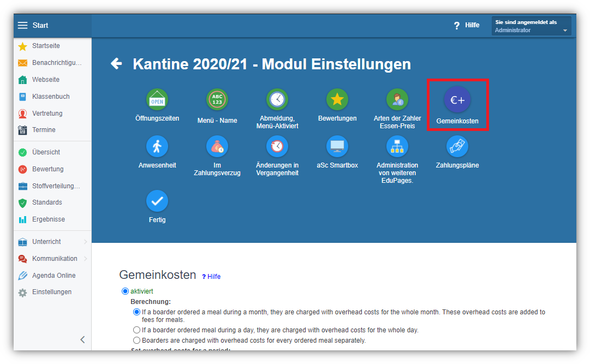The height and width of the screenshot is (364, 590).
Task: Select overhead costs for the whole day option
Action: [x=136, y=330]
